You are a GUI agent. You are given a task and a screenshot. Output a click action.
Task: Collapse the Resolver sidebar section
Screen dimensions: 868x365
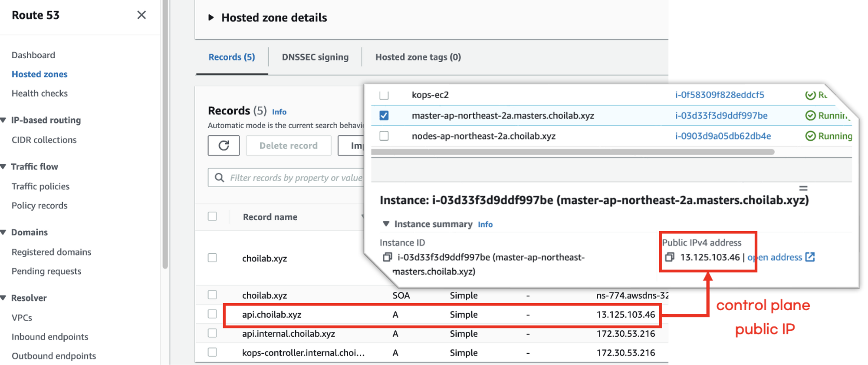(x=3, y=298)
